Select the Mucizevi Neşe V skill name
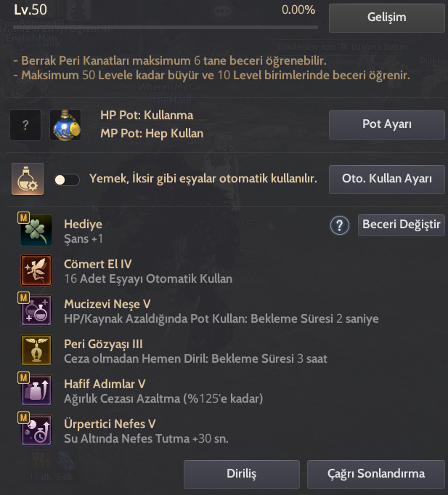Screen dimensions: 448x495 pos(107,304)
